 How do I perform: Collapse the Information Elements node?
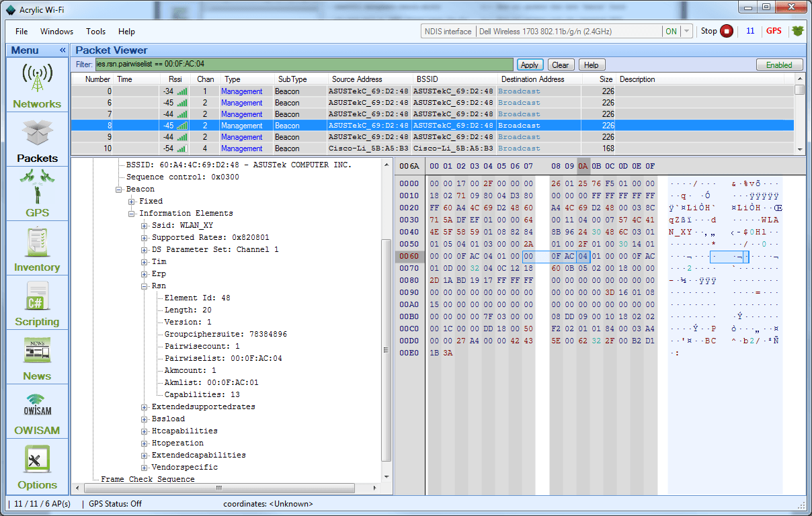click(132, 214)
